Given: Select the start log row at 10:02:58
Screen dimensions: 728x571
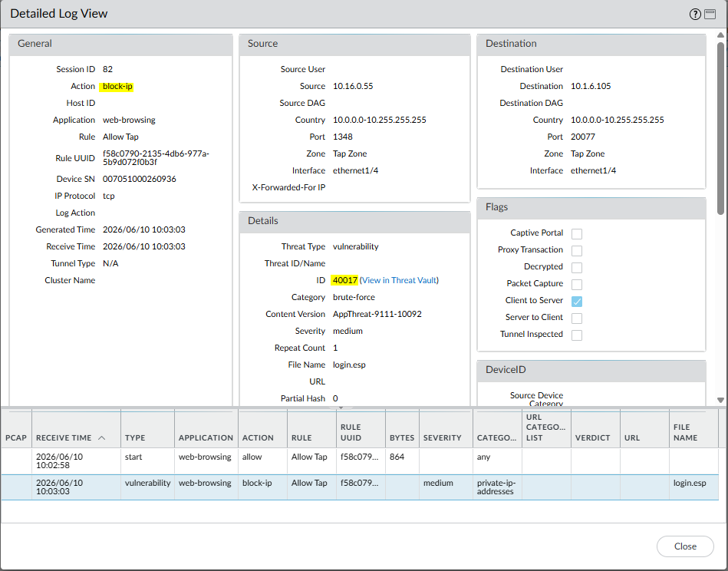Looking at the screenshot, I should pyautogui.click(x=359, y=461).
